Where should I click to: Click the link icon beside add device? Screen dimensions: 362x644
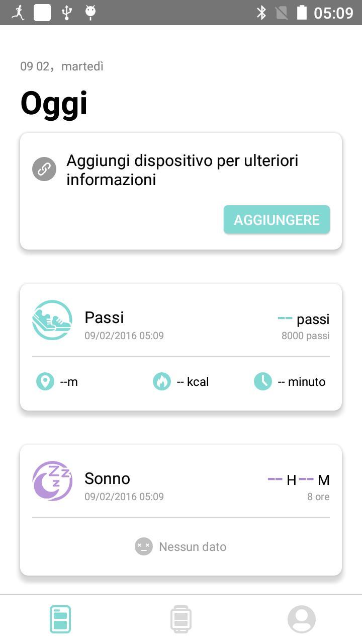pyautogui.click(x=44, y=169)
